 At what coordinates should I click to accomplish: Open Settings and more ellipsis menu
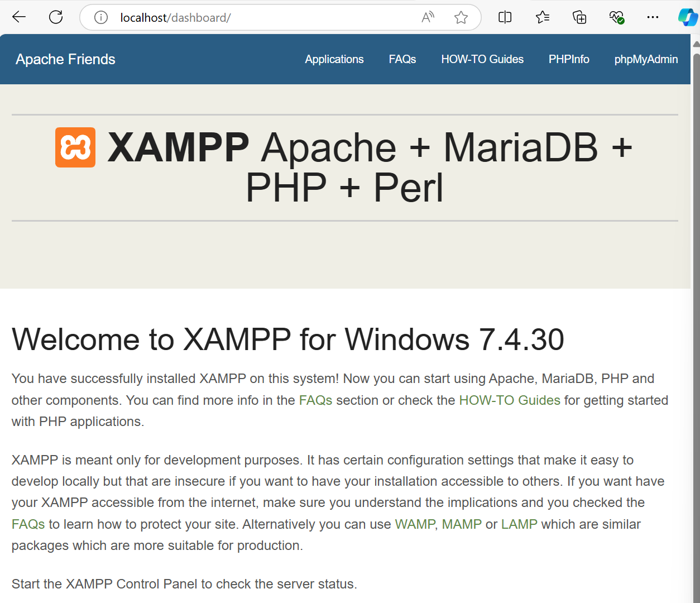(653, 17)
